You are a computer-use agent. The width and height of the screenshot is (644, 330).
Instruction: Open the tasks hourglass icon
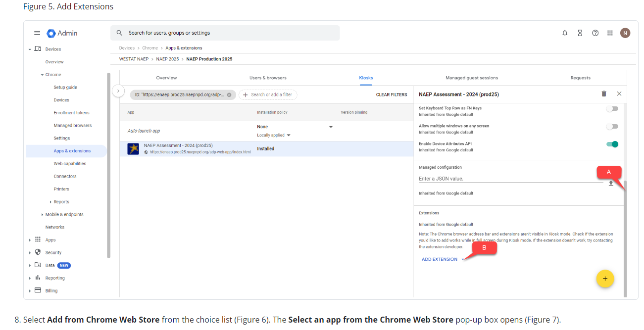(x=580, y=33)
